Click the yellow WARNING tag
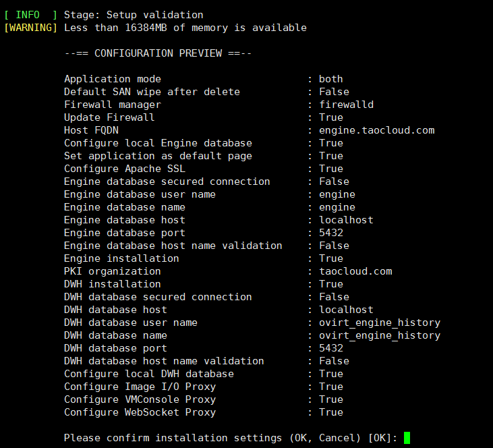The width and height of the screenshot is (493, 448). (x=31, y=28)
